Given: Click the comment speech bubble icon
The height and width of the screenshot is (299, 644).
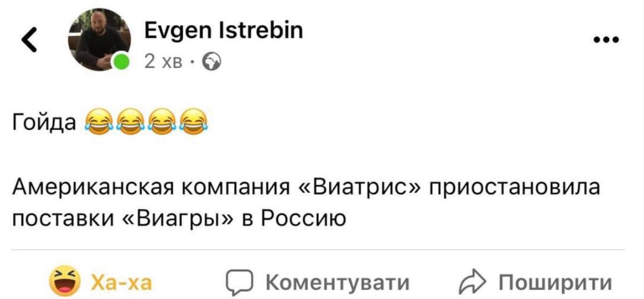Looking at the screenshot, I should (x=238, y=282).
